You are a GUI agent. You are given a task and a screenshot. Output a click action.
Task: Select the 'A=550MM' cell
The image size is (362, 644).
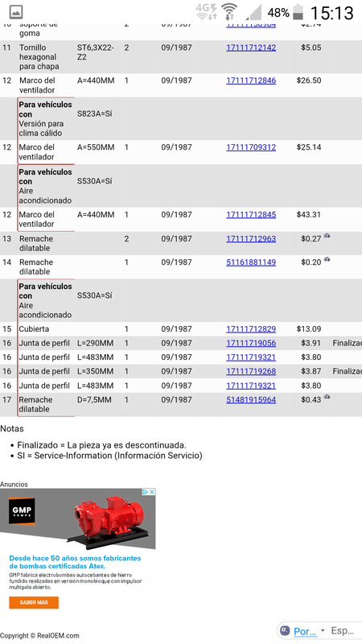tap(96, 147)
